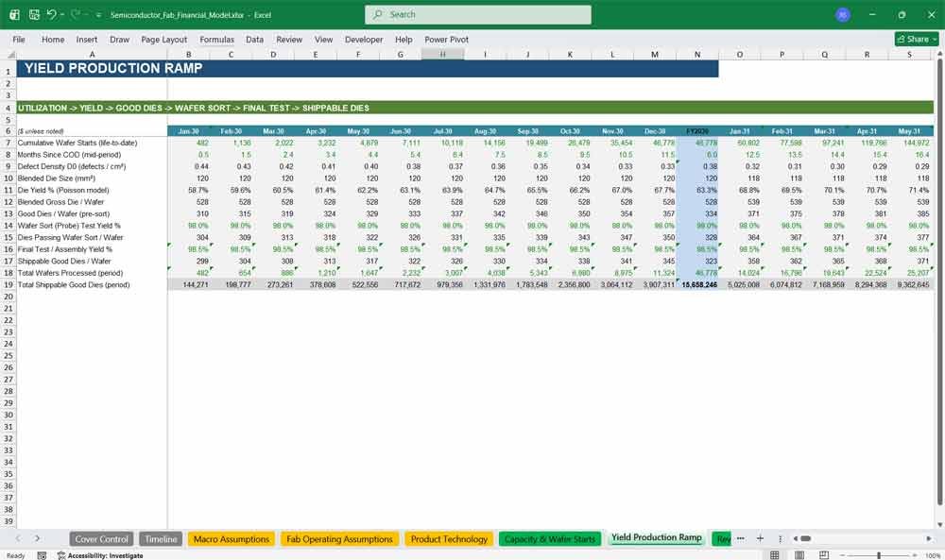The image size is (945, 560).
Task: Click the zoom out minus button
Action: (x=842, y=555)
